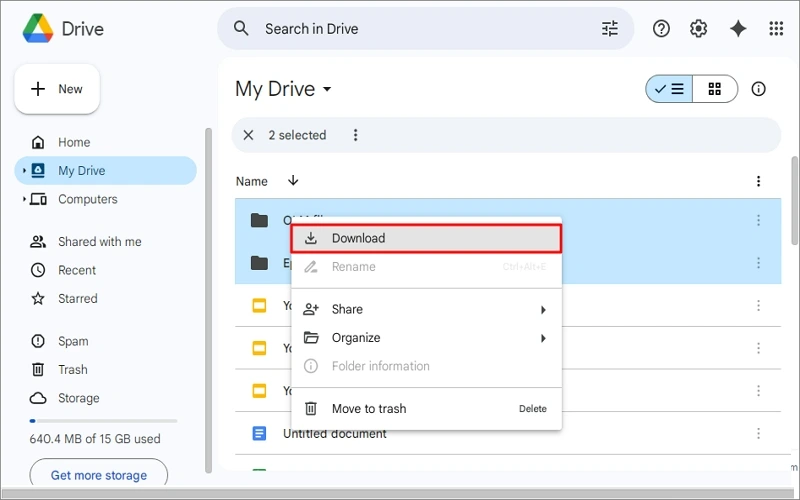Expand My Drive tree in sidebar

(24, 170)
